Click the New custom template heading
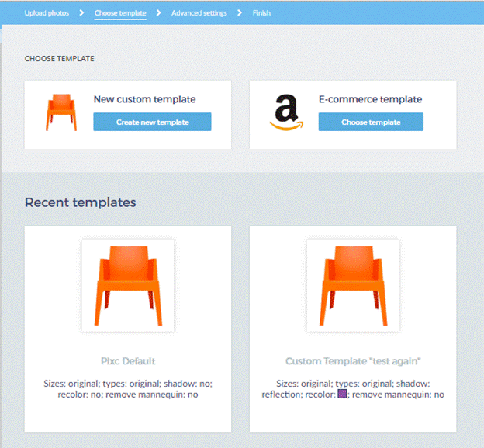484x448 pixels. (x=144, y=99)
